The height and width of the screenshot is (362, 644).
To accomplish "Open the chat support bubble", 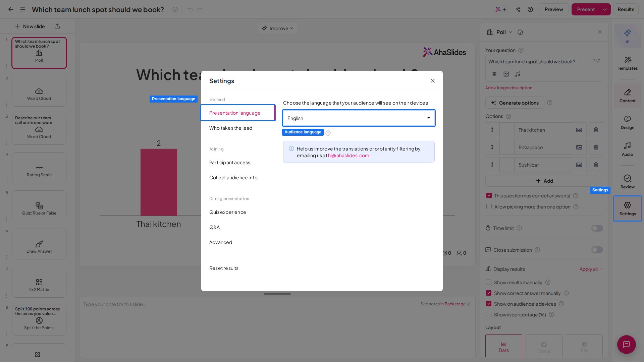I will coord(626,344).
